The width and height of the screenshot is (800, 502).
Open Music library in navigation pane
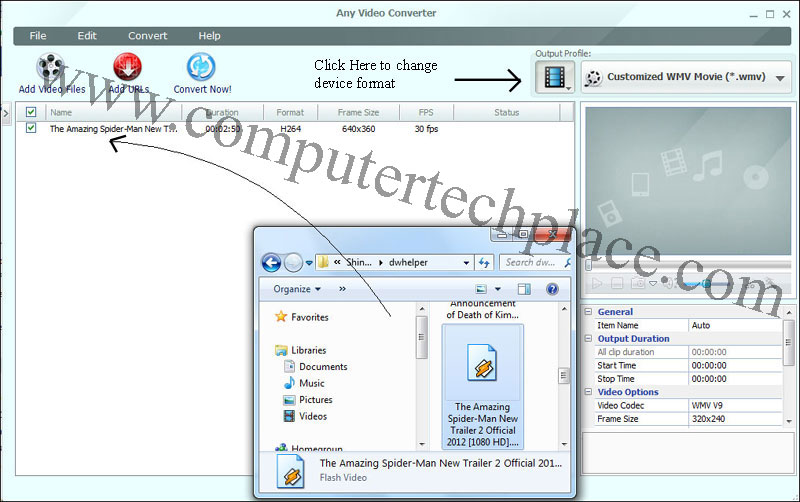pos(304,383)
